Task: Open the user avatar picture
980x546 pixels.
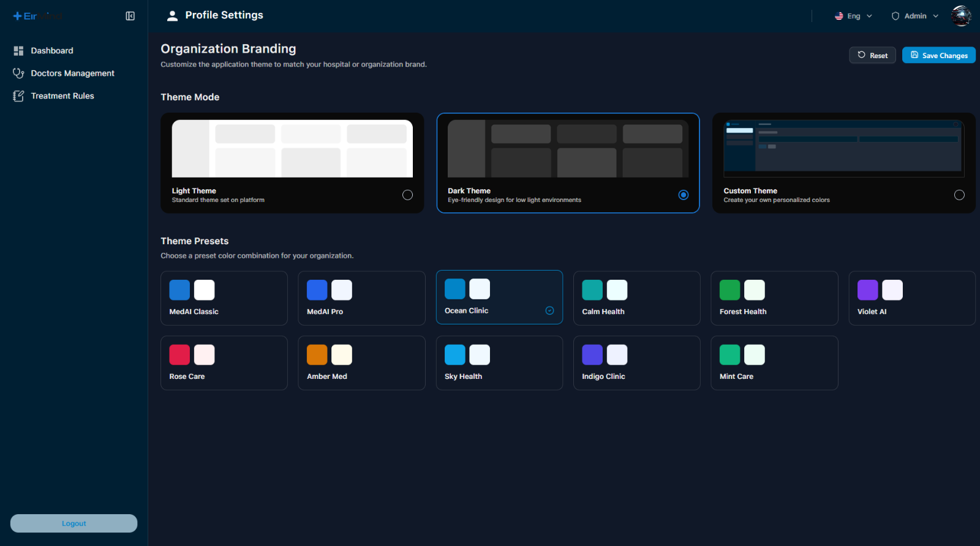Action: tap(961, 16)
